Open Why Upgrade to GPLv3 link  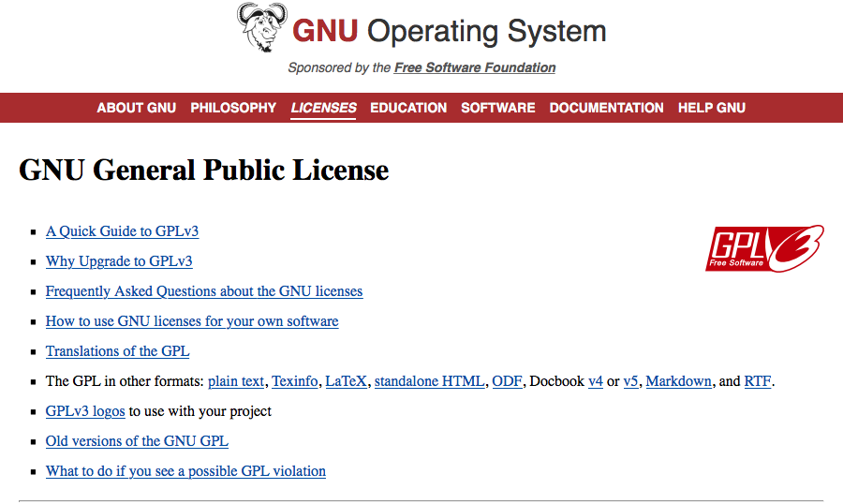(x=119, y=261)
